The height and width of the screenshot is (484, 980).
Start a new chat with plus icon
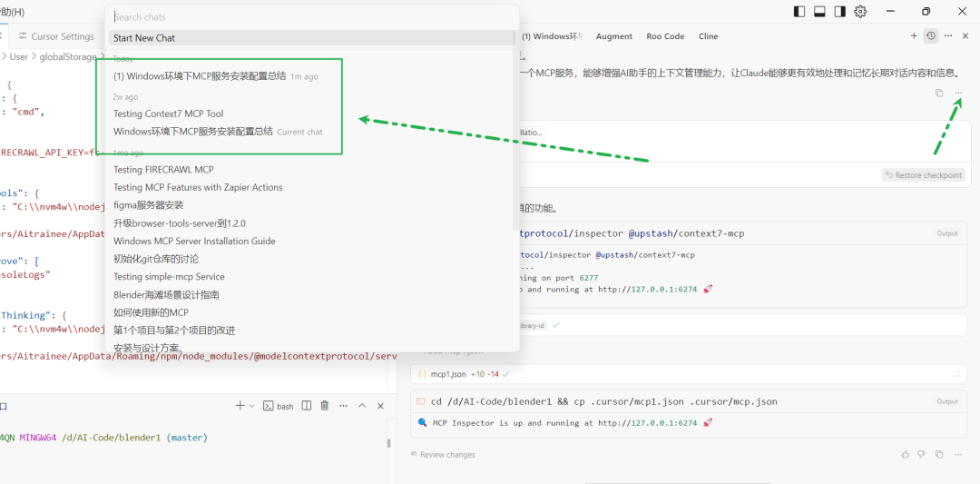point(915,36)
